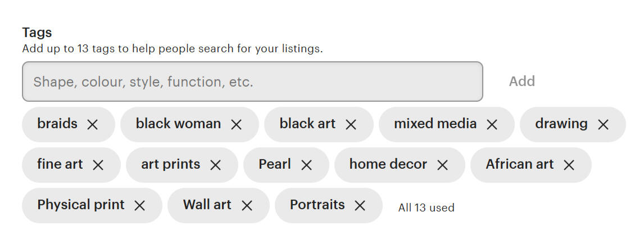Delete the 'Pearl' tag
This screenshot has height=252, width=644.
point(307,165)
